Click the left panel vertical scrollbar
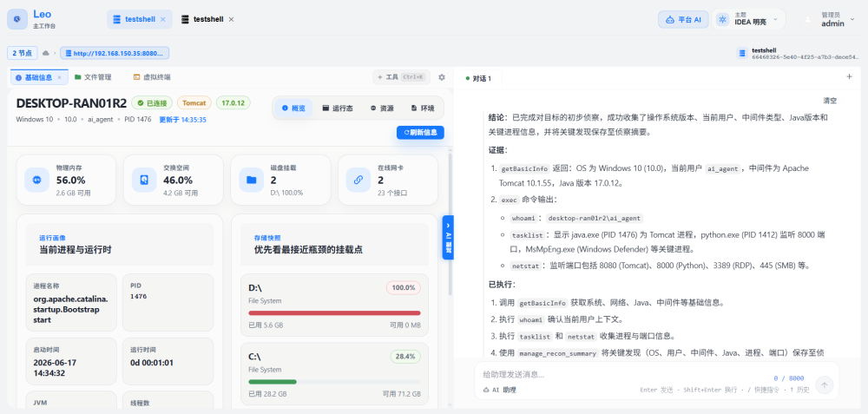The image size is (868, 414). point(450,224)
